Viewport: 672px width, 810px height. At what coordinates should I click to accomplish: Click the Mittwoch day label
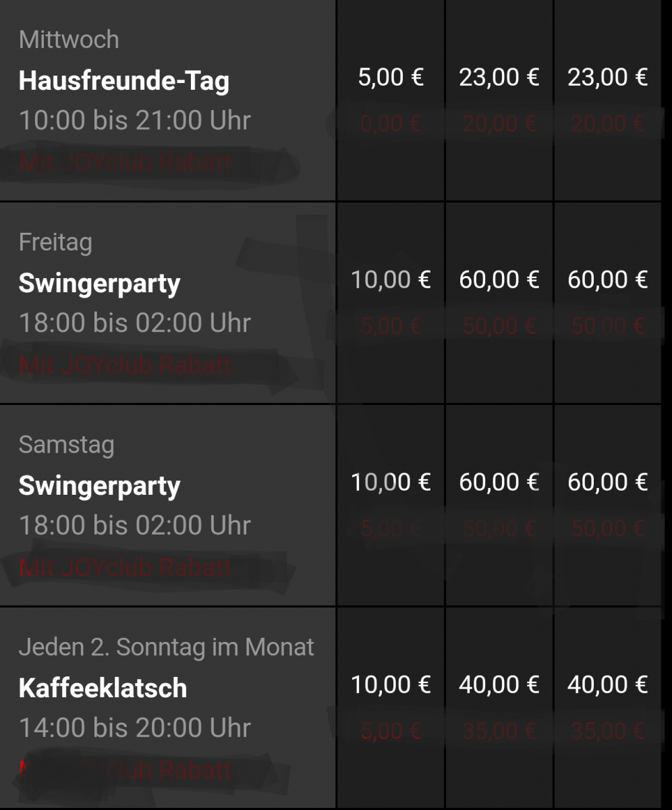pyautogui.click(x=69, y=40)
